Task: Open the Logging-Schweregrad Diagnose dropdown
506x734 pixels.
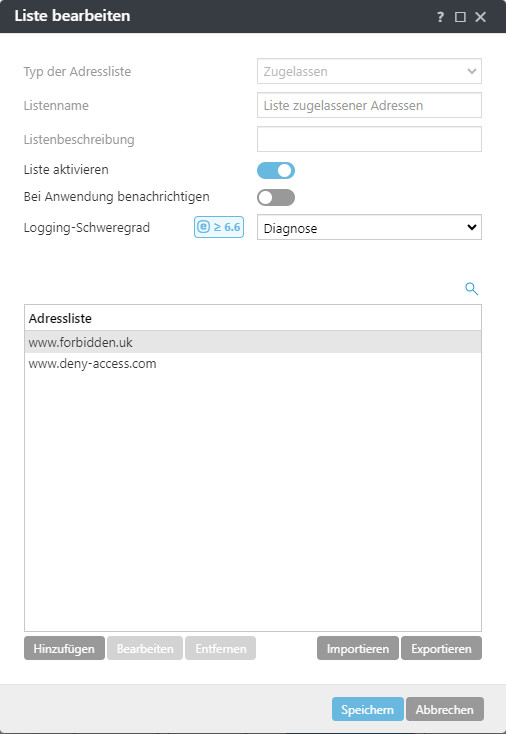Action: (369, 228)
